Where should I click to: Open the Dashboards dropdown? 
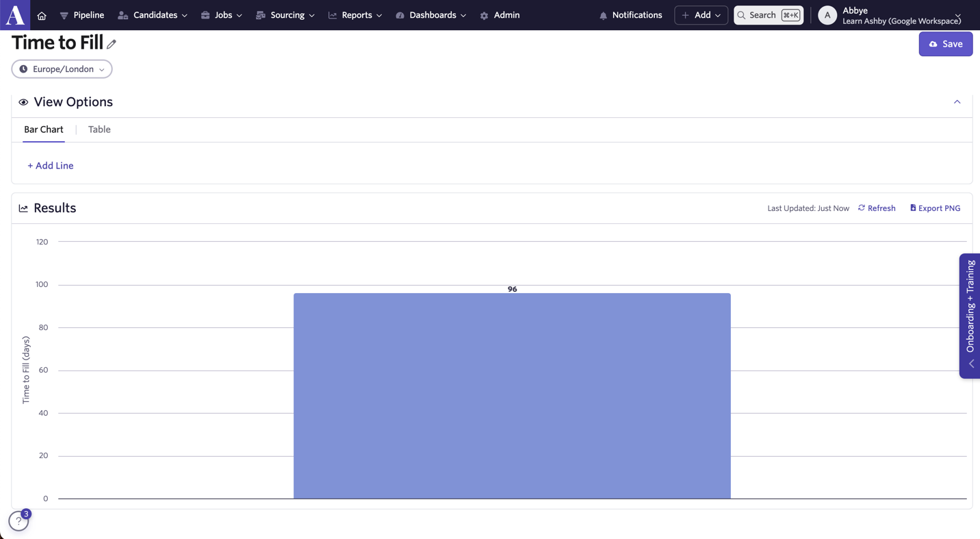pos(431,15)
